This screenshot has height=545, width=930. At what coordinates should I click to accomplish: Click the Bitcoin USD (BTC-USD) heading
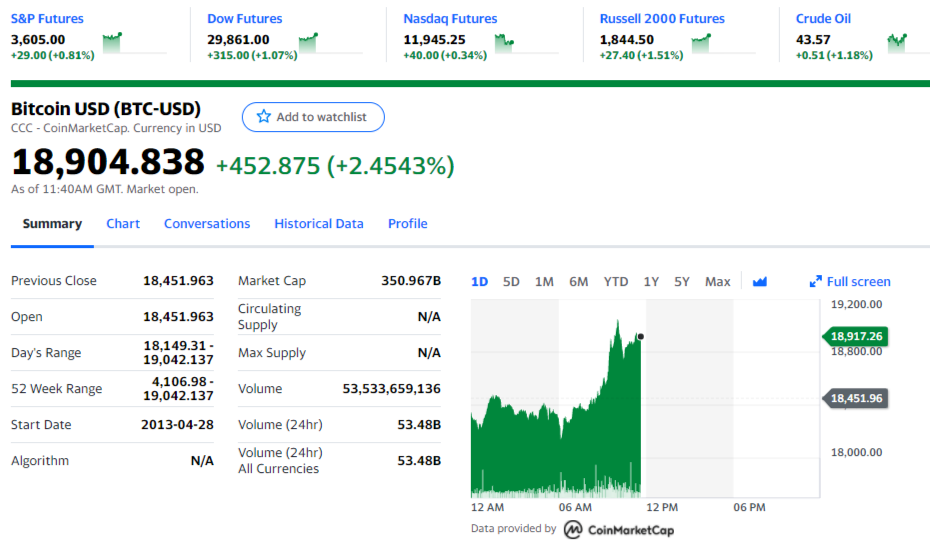tap(106, 109)
